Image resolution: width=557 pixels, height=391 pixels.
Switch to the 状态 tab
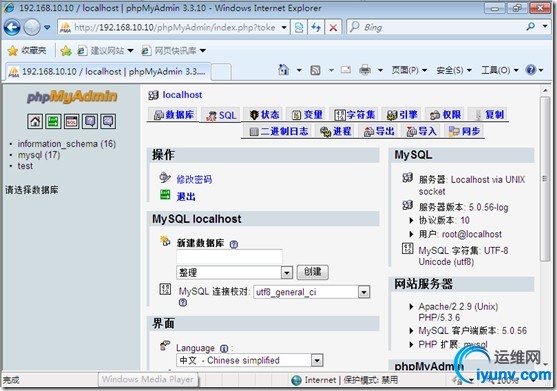264,115
